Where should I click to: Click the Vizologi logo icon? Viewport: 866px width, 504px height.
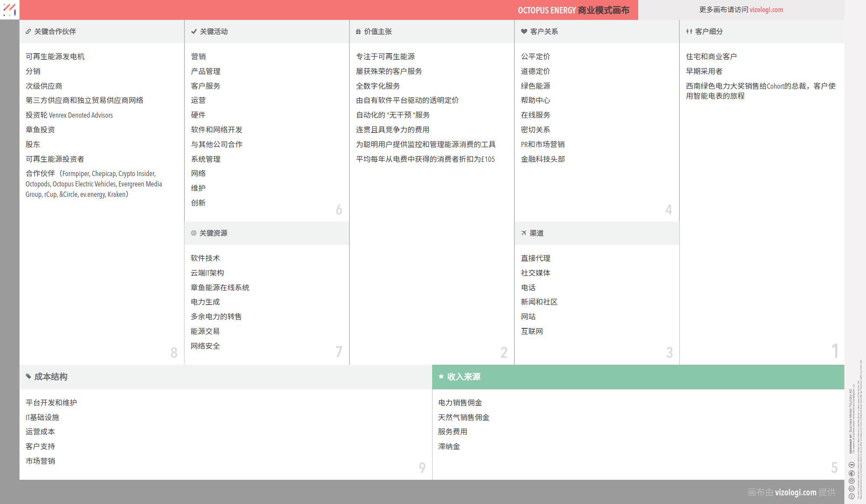coord(10,10)
